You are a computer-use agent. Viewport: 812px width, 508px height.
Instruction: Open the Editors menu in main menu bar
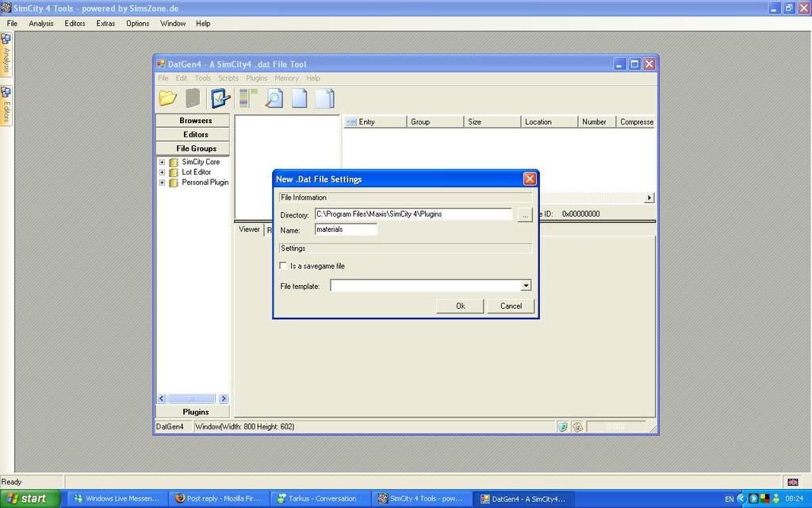click(75, 23)
